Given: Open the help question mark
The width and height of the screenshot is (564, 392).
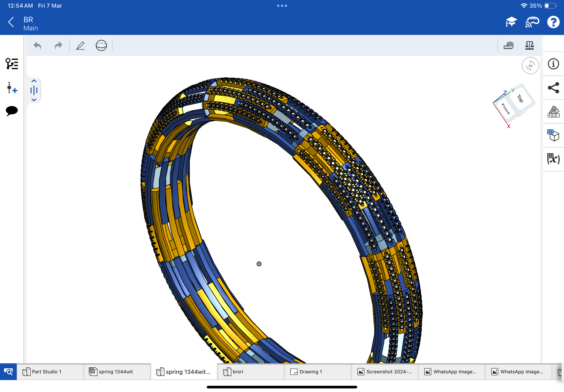Looking at the screenshot, I should point(553,22).
